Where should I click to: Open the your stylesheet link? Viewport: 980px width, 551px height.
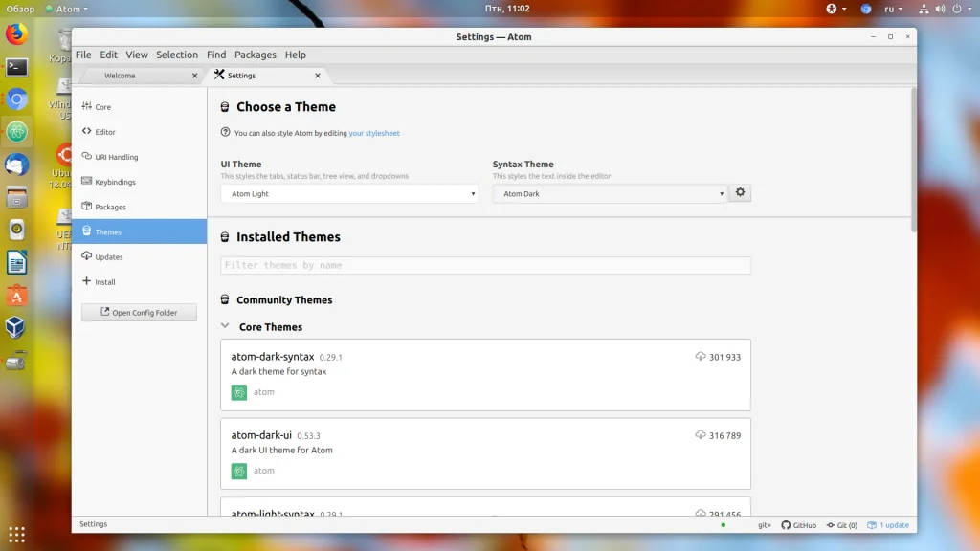pyautogui.click(x=374, y=133)
